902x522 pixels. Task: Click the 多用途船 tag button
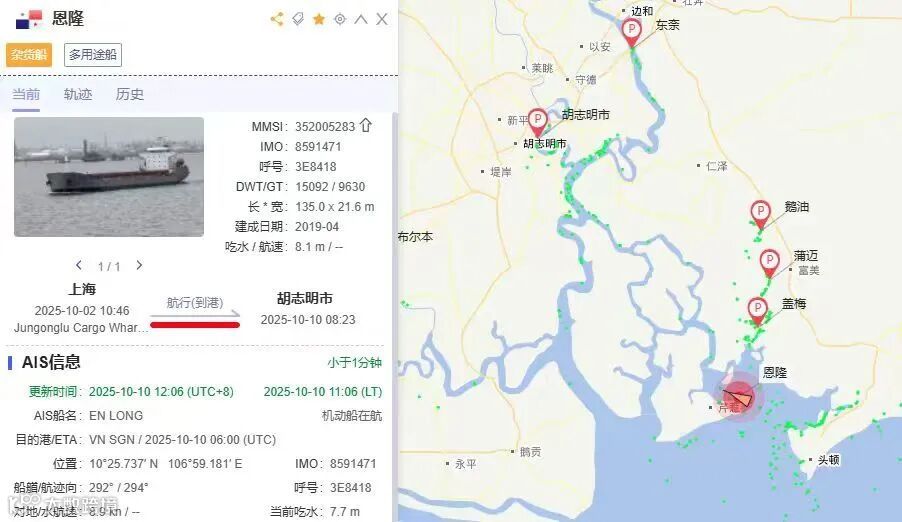tap(93, 55)
